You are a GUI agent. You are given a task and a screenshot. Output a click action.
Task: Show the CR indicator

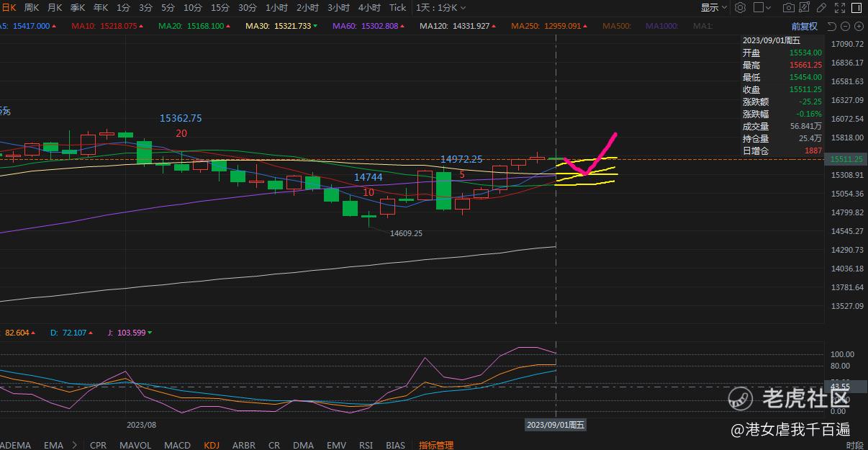pos(273,445)
